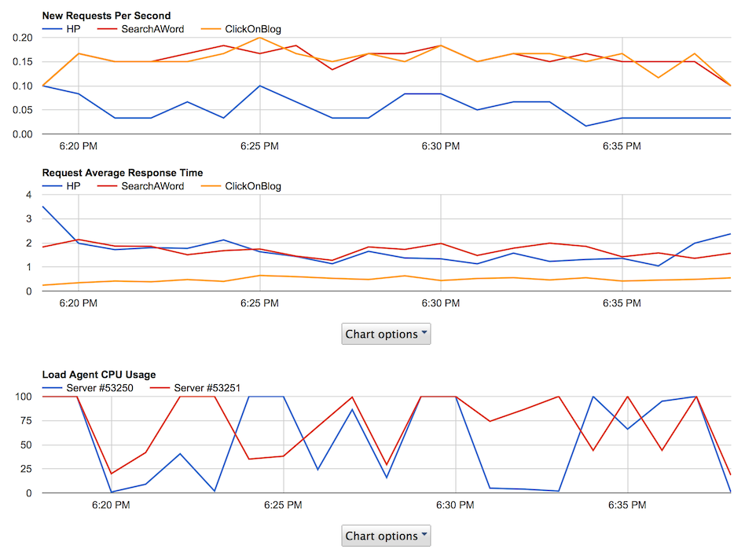Click the 0.05 y-axis label on Requests chart
This screenshot has width=745, height=560.
(x=23, y=110)
